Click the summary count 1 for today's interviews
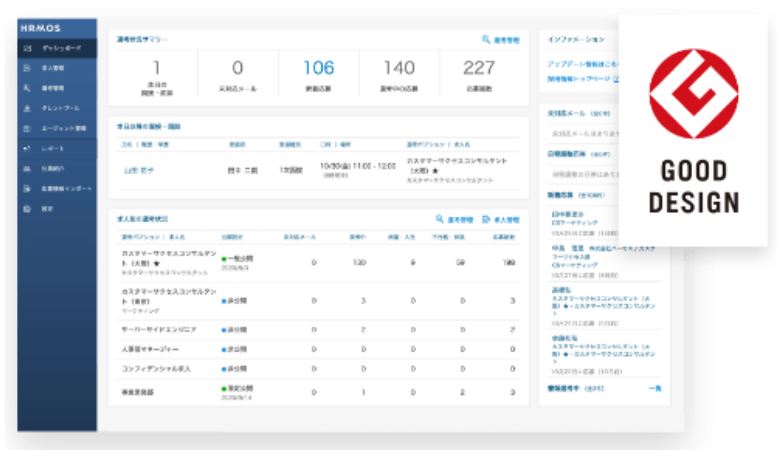This screenshot has width=777, height=450. [157, 67]
